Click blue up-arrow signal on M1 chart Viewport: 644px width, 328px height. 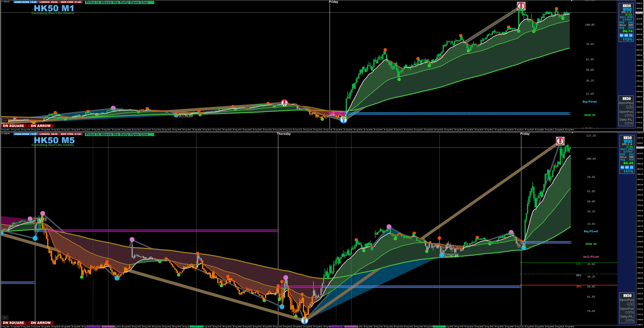(x=343, y=120)
